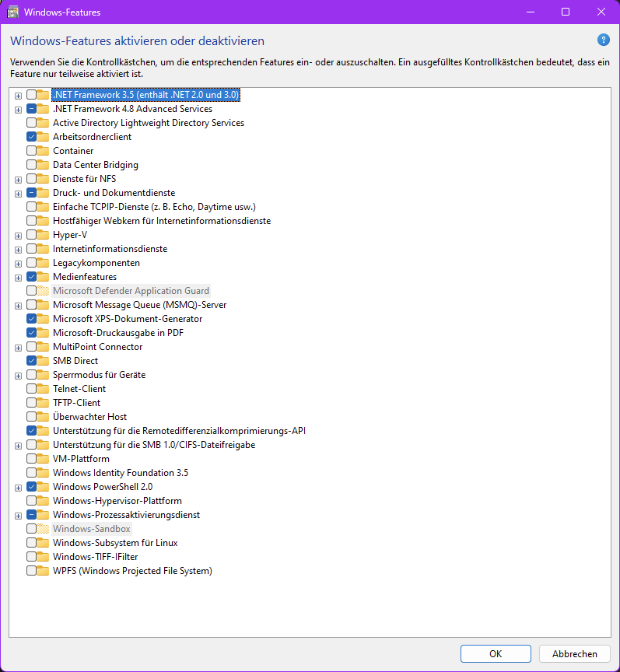
Task: Click folder icon beside Hyper-V
Action: pos(43,234)
